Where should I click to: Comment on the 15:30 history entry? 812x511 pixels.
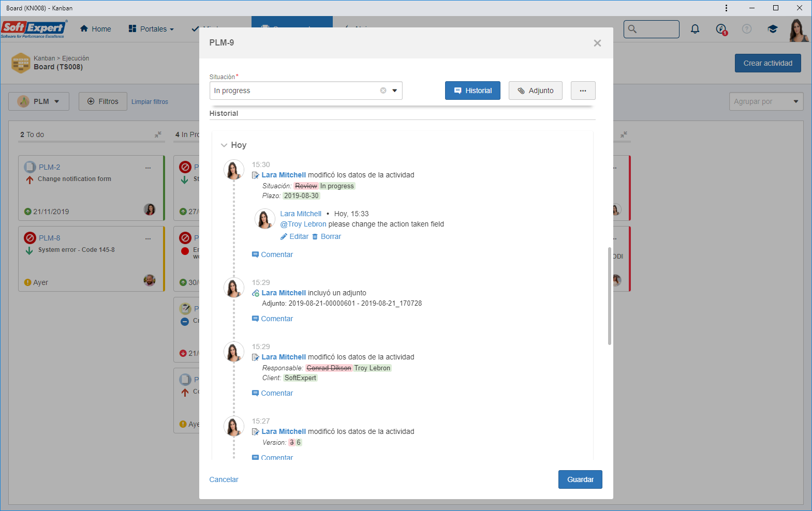tap(272, 254)
